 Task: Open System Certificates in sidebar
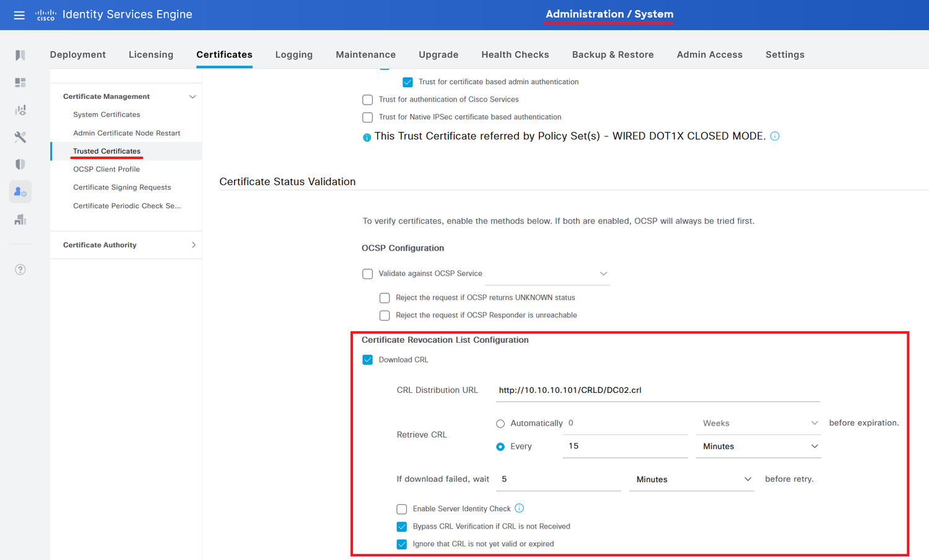[x=107, y=114]
